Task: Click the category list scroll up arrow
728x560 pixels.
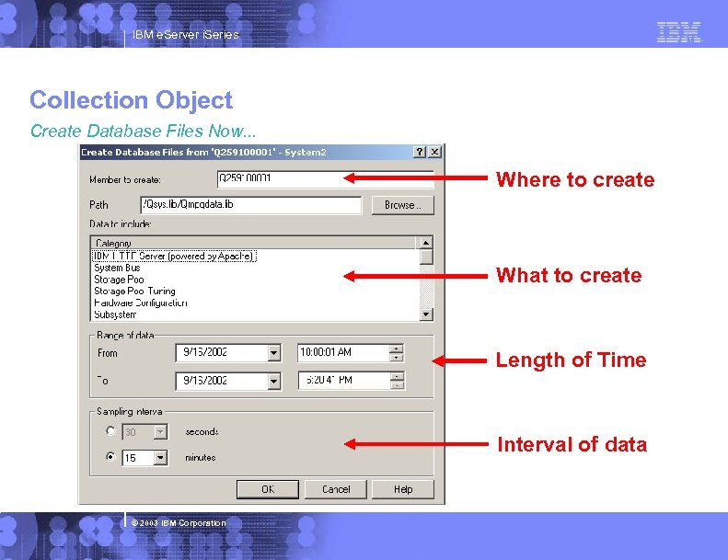Action: 426,243
